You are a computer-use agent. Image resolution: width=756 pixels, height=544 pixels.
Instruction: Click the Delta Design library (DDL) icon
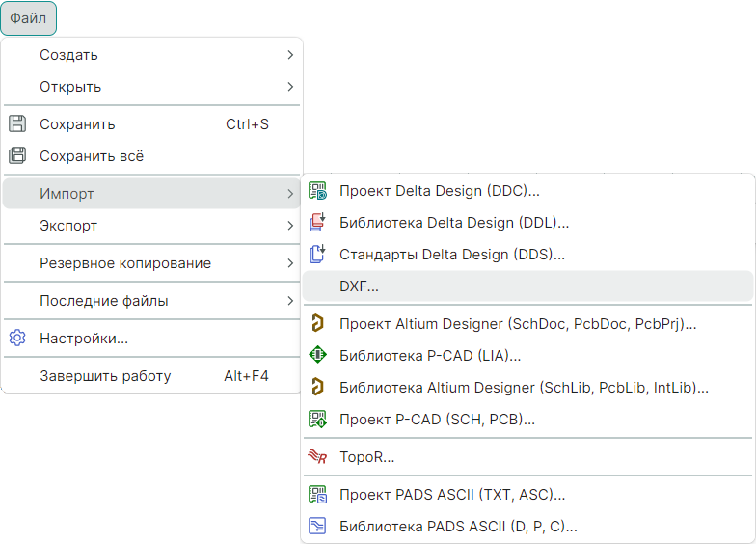317,223
